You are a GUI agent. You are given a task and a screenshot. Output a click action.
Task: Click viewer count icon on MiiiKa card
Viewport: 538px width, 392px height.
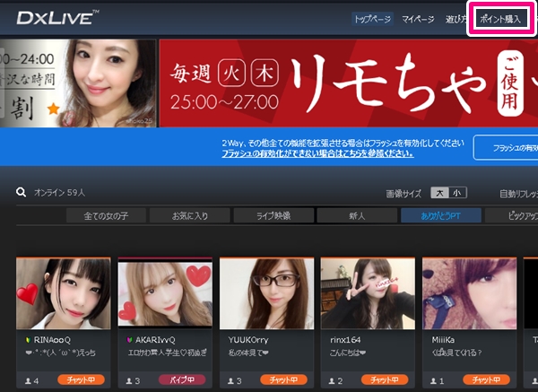(x=434, y=380)
